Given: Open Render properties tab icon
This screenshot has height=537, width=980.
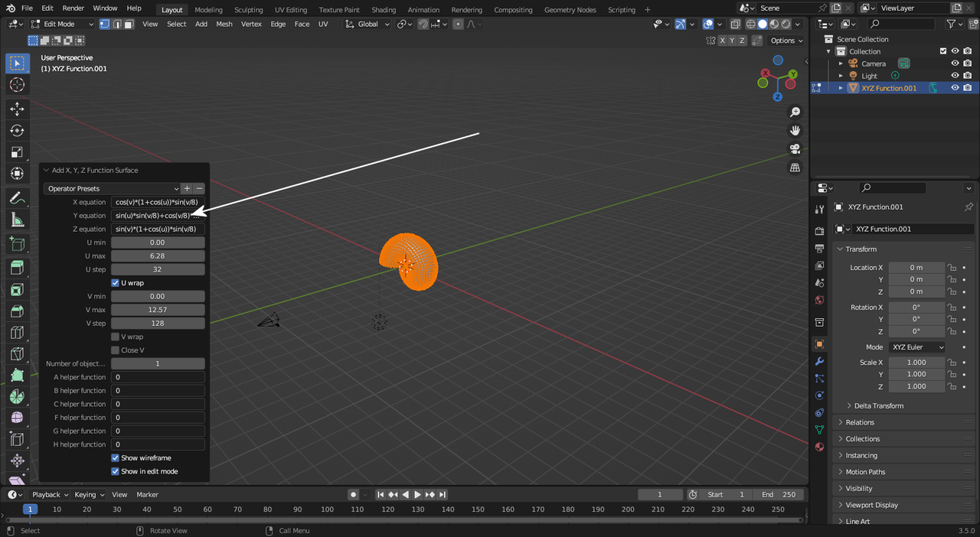Looking at the screenshot, I should 819,231.
